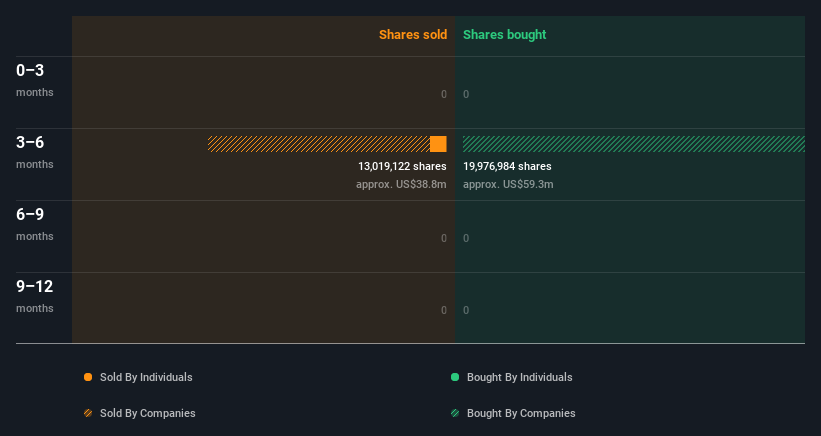Image resolution: width=821 pixels, height=436 pixels.
Task: Click the bought 0 value in 0–3 months row
Action: point(466,95)
